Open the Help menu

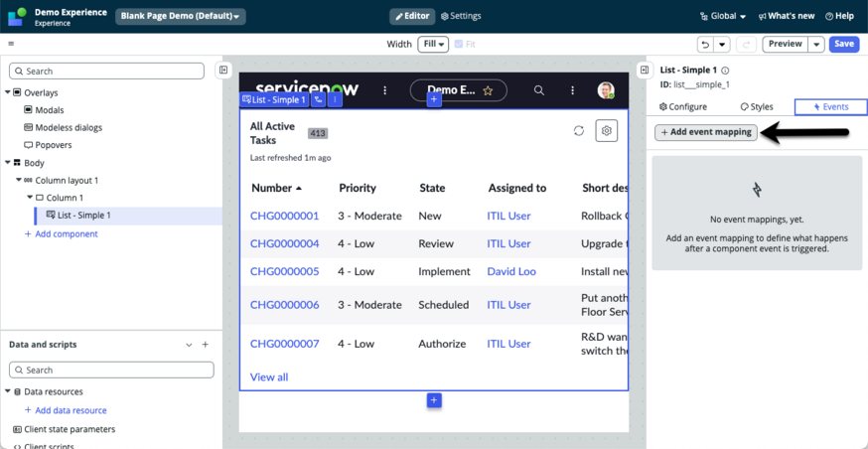coord(839,16)
